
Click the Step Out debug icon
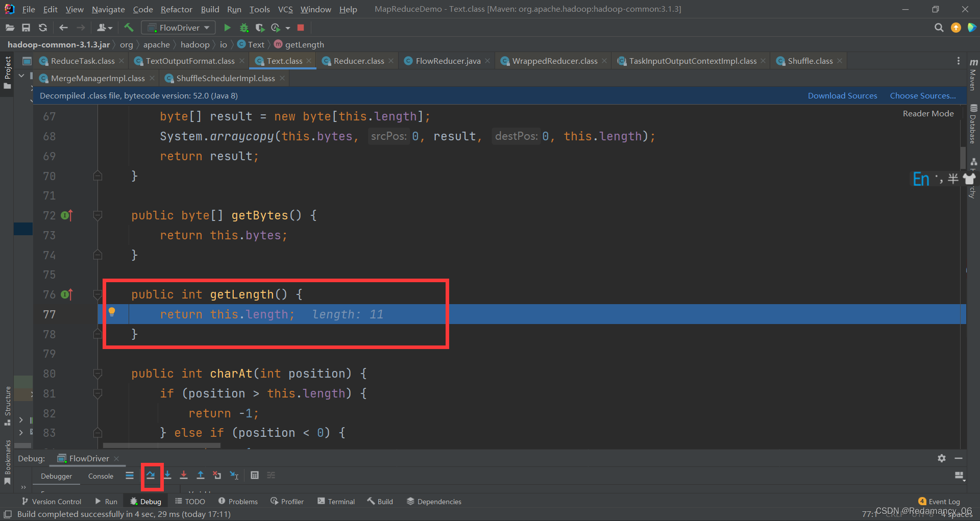tap(201, 476)
